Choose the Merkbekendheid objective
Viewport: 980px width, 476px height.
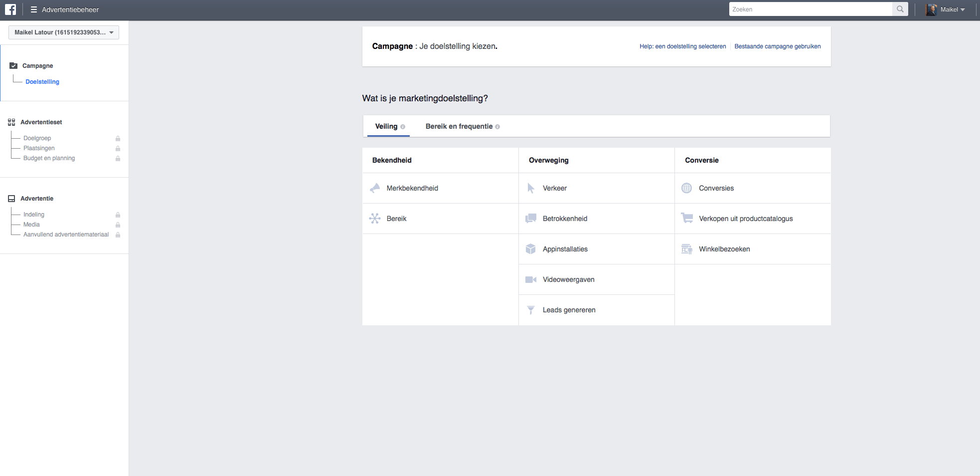point(440,188)
